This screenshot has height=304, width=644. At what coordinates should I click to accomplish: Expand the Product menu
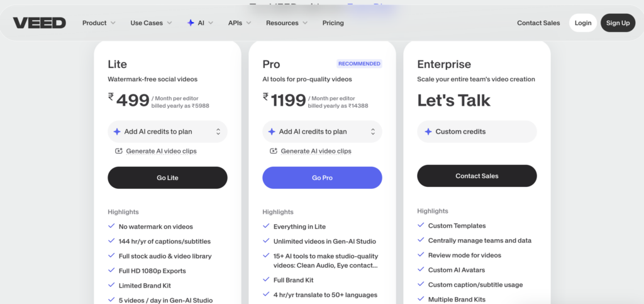(x=99, y=23)
